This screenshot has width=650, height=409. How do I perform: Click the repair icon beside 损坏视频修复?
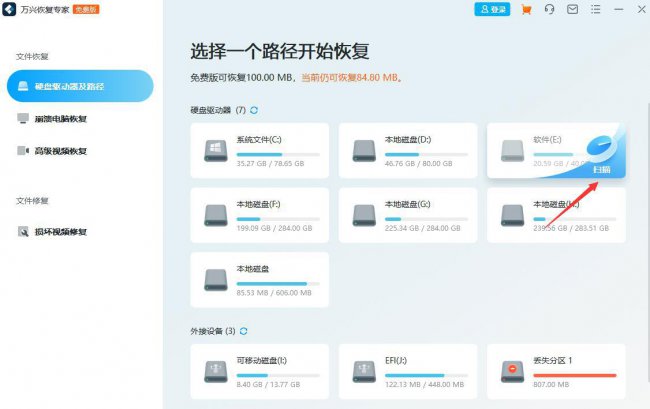point(23,232)
